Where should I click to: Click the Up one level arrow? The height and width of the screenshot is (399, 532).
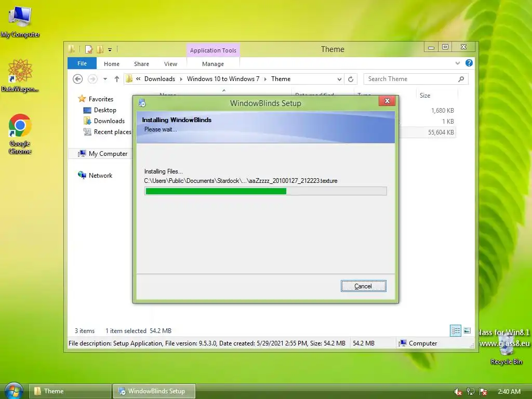click(x=117, y=79)
